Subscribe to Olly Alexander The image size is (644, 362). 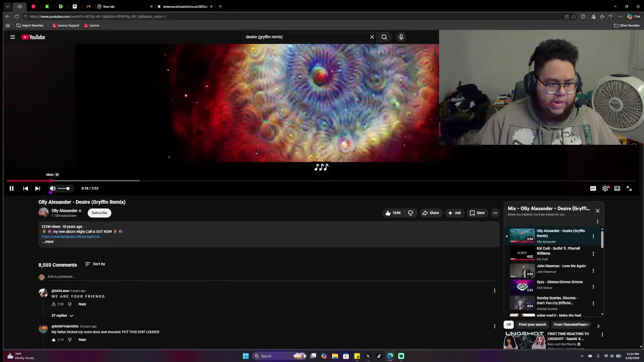(x=99, y=213)
